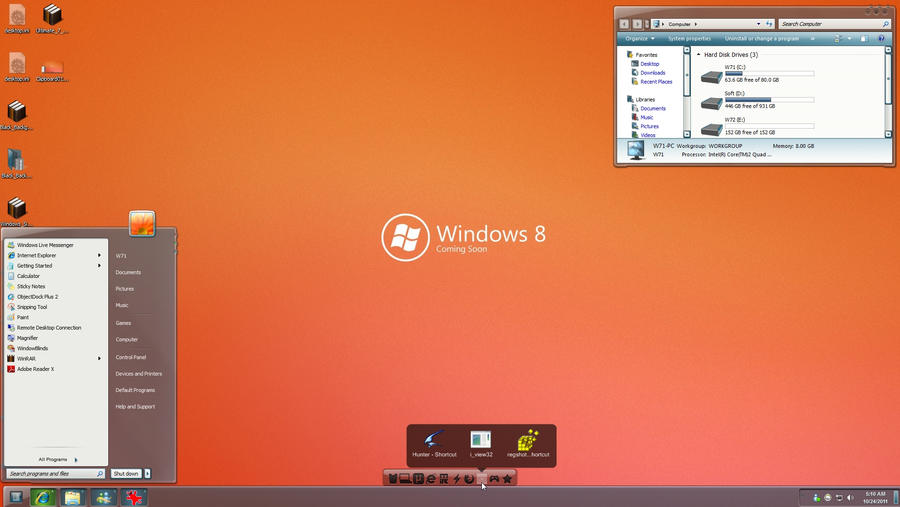Collapse the Hard Disk Drives group
900x507 pixels.
(699, 55)
